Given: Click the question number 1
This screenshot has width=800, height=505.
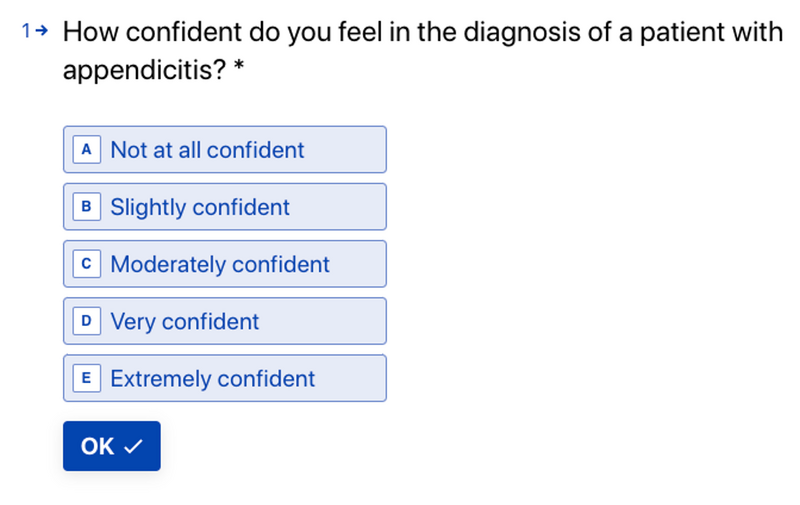Looking at the screenshot, I should (x=26, y=31).
